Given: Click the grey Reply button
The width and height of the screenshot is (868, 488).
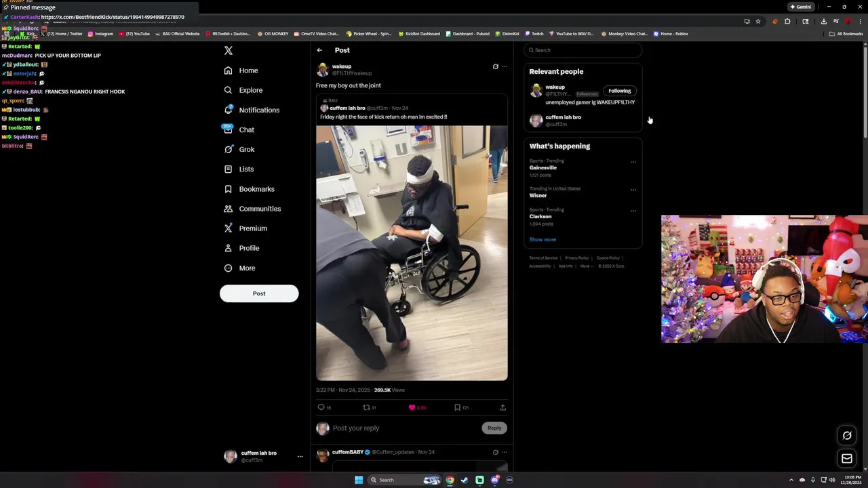Looking at the screenshot, I should tap(494, 428).
